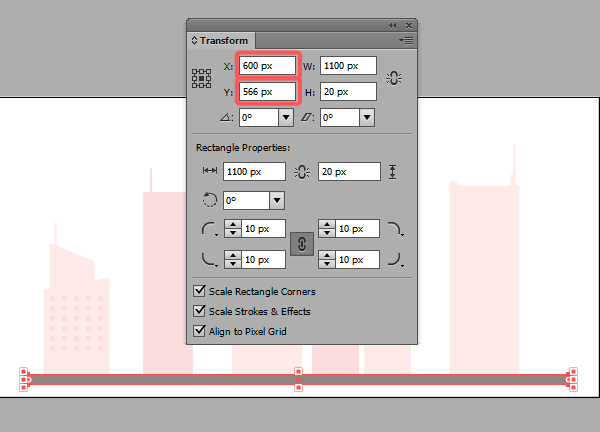Increase bottom-left corner radius

(x=233, y=256)
